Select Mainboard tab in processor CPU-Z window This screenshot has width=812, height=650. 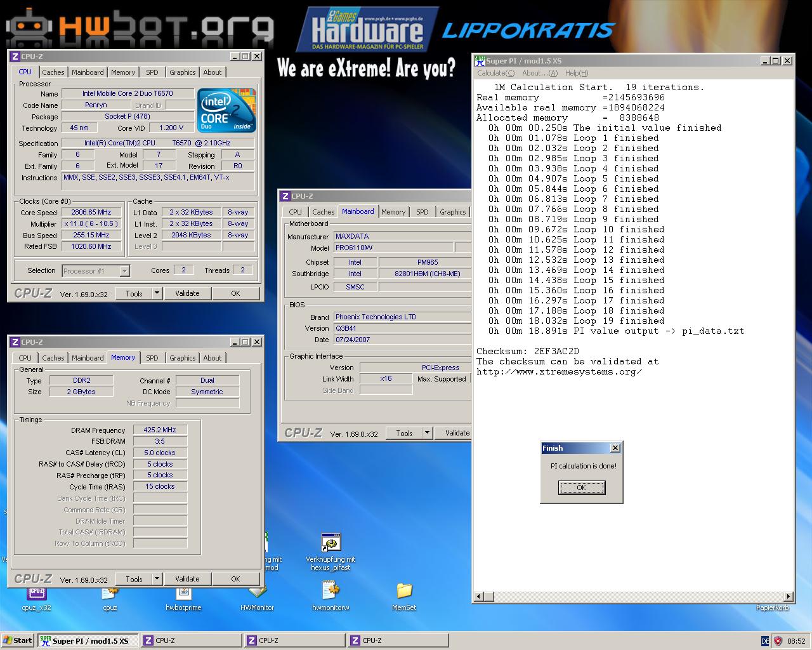click(88, 72)
